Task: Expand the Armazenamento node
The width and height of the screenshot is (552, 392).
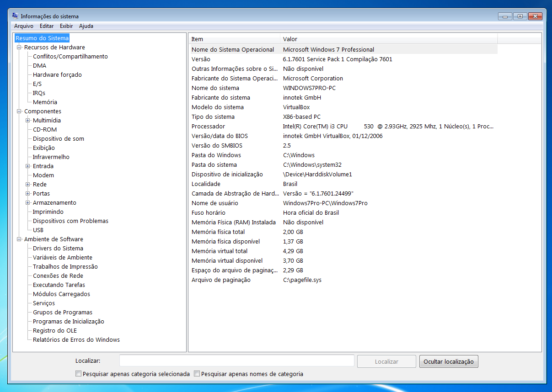Action: pyautogui.click(x=28, y=202)
